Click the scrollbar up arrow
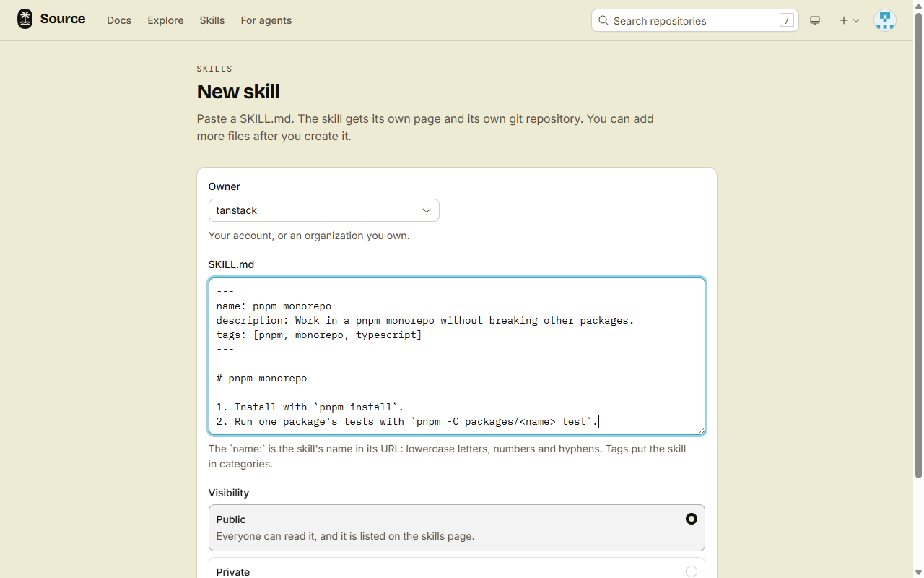 click(918, 5)
